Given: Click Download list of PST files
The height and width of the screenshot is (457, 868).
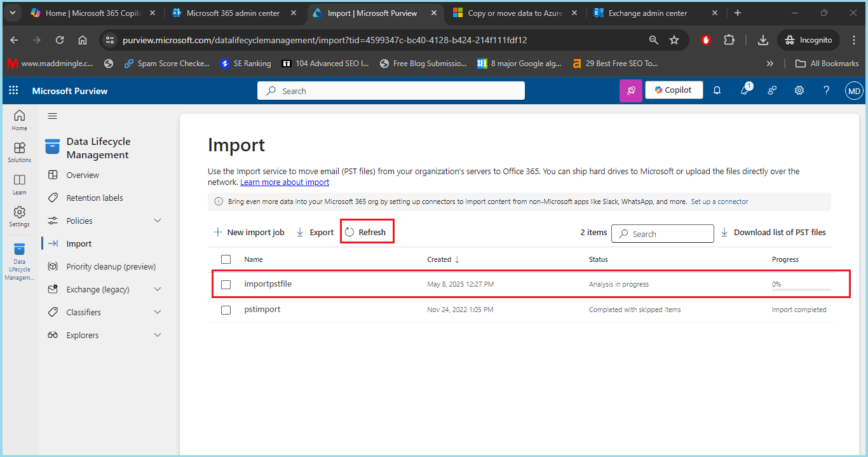Looking at the screenshot, I should (x=773, y=232).
